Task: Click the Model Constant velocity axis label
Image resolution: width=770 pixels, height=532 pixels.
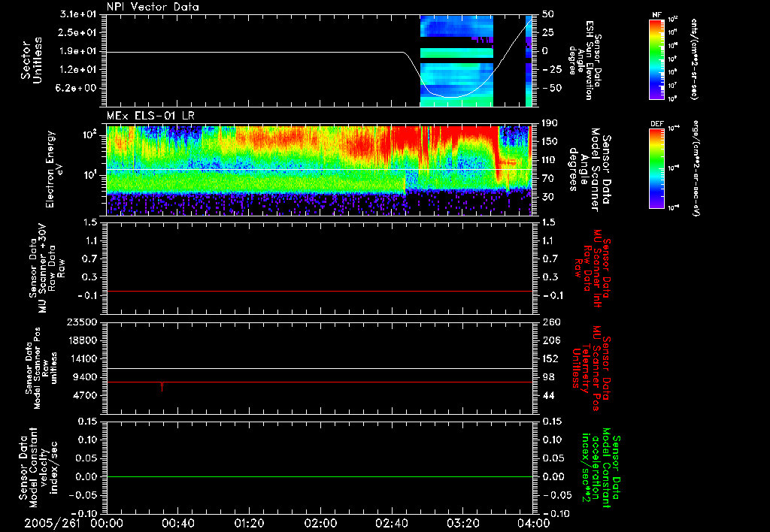Action: [38, 467]
